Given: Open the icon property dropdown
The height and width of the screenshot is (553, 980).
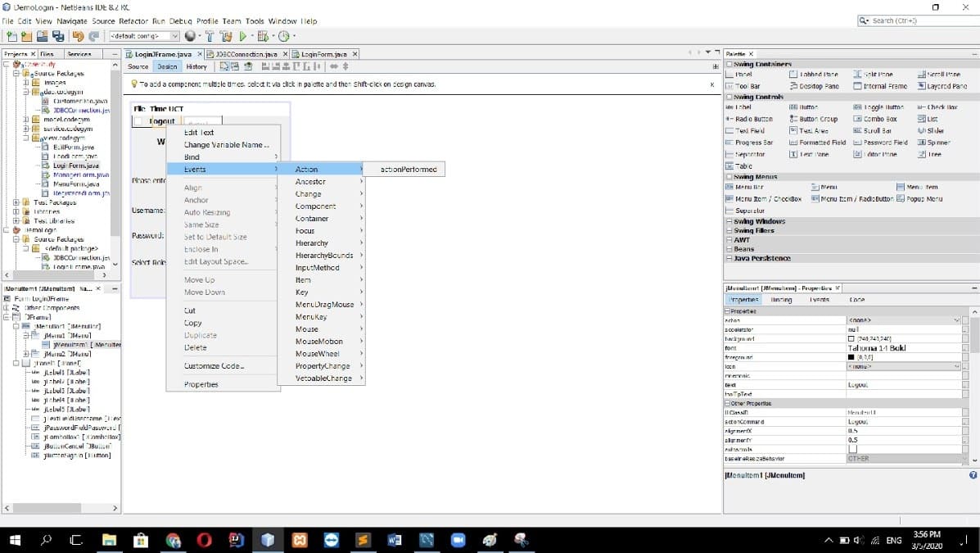Looking at the screenshot, I should point(956,366).
